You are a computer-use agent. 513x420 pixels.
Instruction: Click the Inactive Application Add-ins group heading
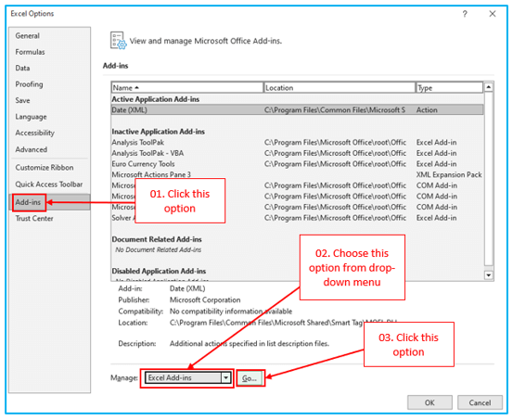click(x=159, y=132)
